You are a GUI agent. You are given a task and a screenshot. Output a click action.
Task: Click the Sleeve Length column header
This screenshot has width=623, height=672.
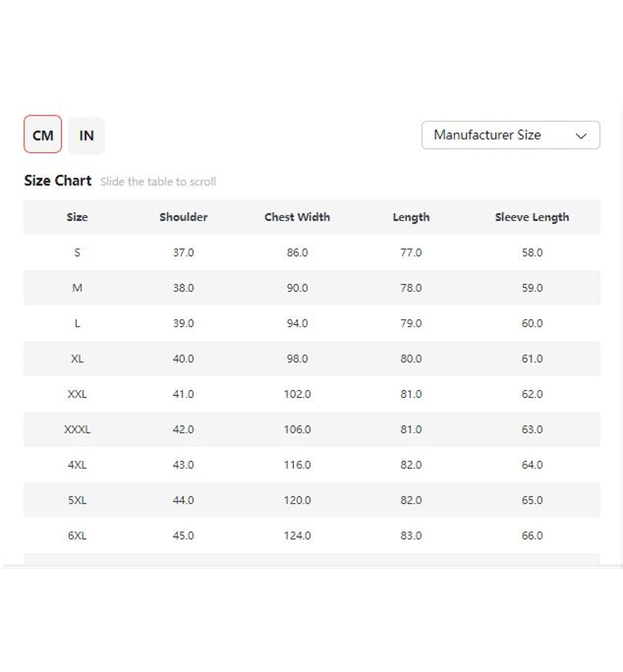click(x=532, y=217)
